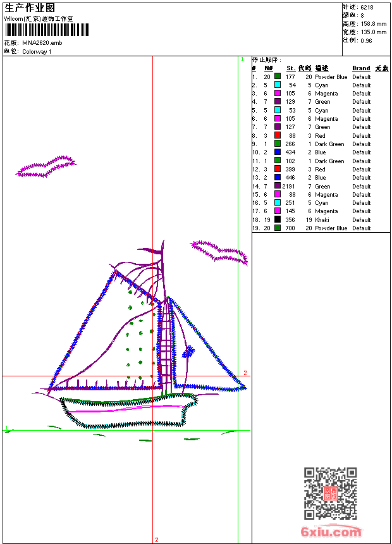Select stop row 19 Powder Blue entry
Image resolution: width=392 pixels, height=544 pixels.
311,228
